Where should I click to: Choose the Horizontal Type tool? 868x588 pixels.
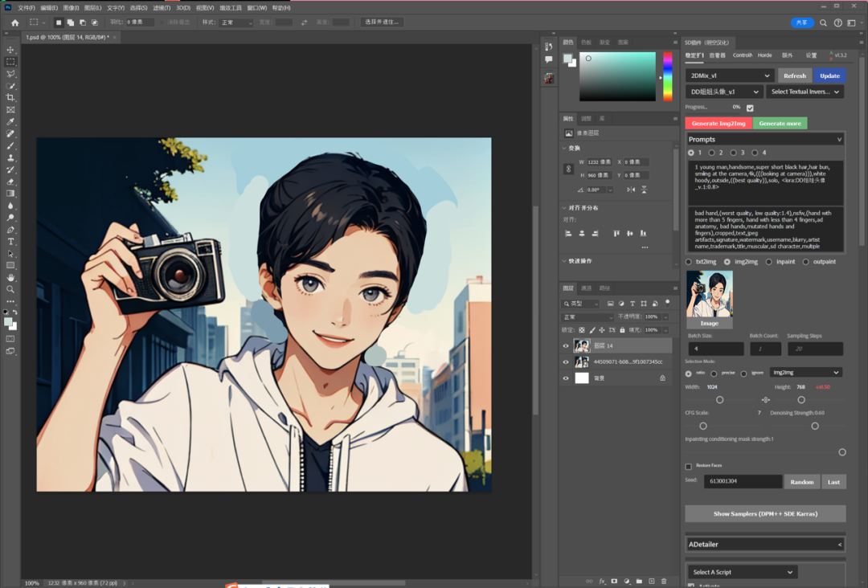[10, 241]
